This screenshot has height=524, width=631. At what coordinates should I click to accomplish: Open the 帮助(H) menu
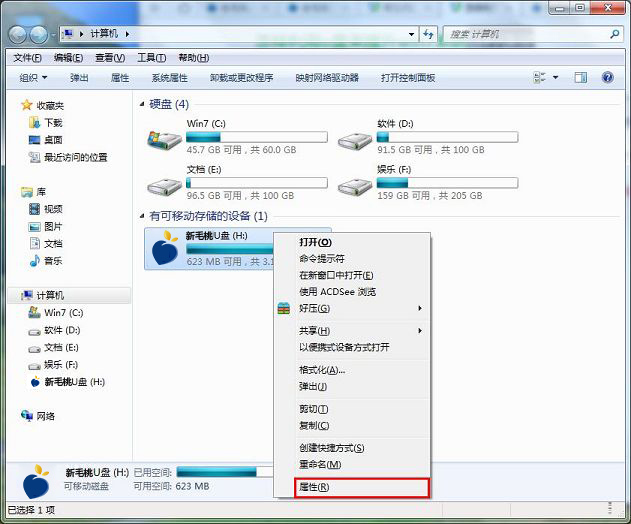194,58
